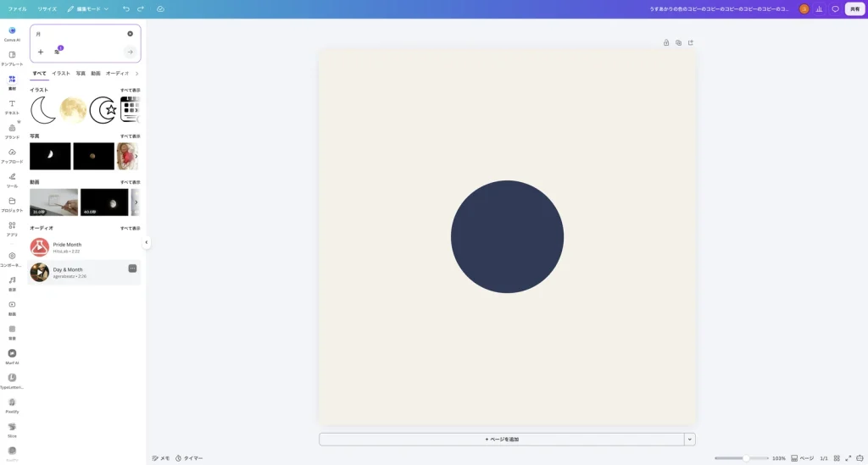Show all in the 動画 section
The width and height of the screenshot is (868, 465).
pyautogui.click(x=130, y=182)
